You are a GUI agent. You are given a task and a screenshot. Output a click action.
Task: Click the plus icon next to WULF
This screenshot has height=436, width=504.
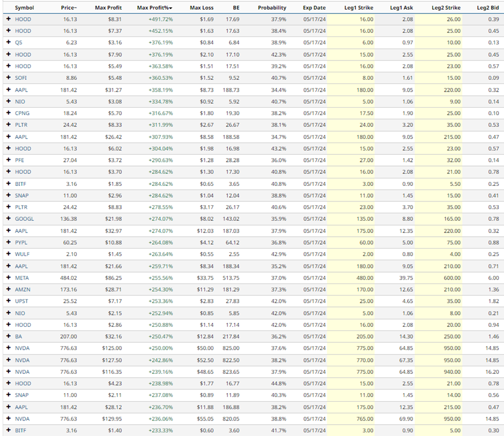click(x=8, y=254)
